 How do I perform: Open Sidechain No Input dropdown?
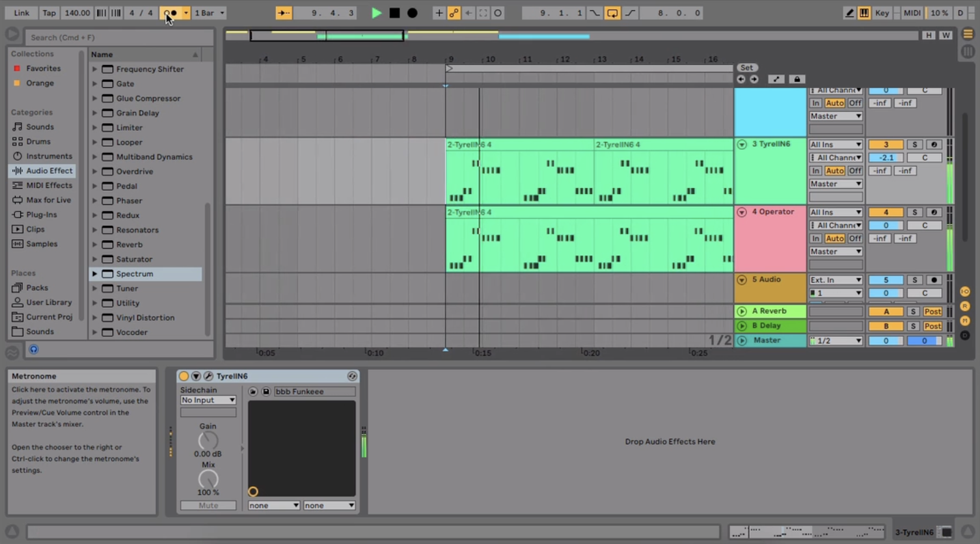[x=208, y=400]
